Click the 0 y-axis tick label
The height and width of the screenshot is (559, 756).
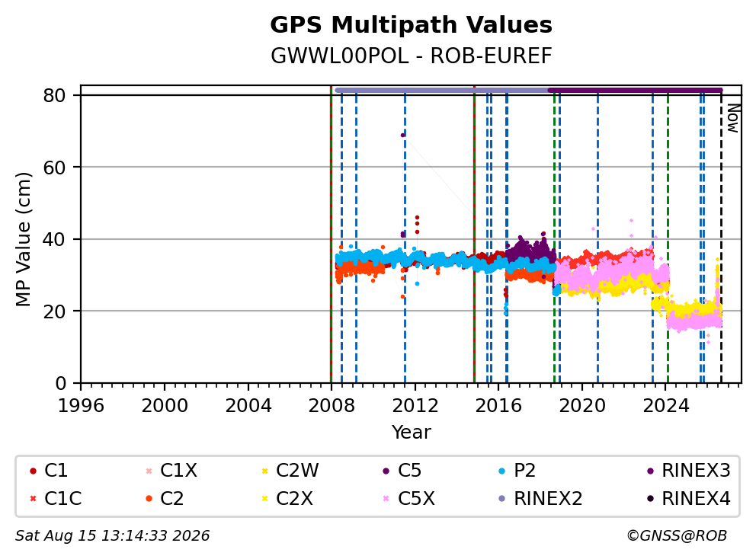coord(60,383)
